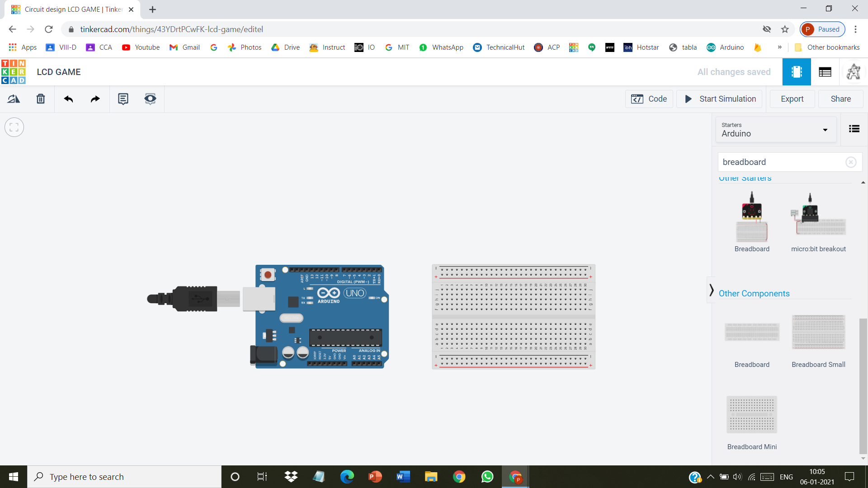Select the Rotate tool
Screen dimensions: 868x488
point(13,99)
